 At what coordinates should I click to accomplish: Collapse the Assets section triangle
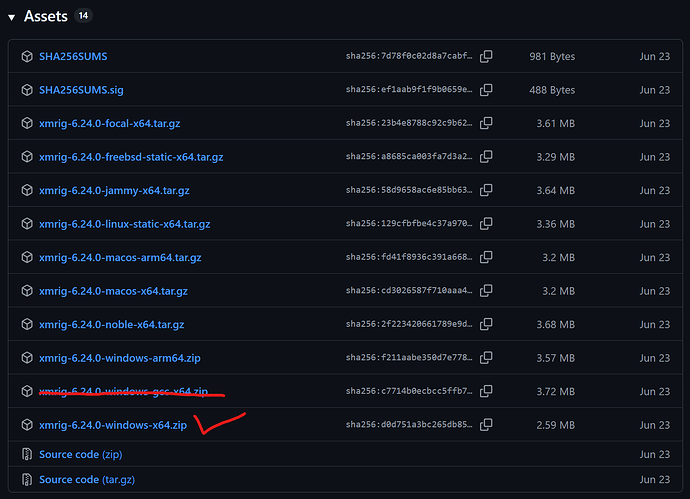tap(12, 17)
